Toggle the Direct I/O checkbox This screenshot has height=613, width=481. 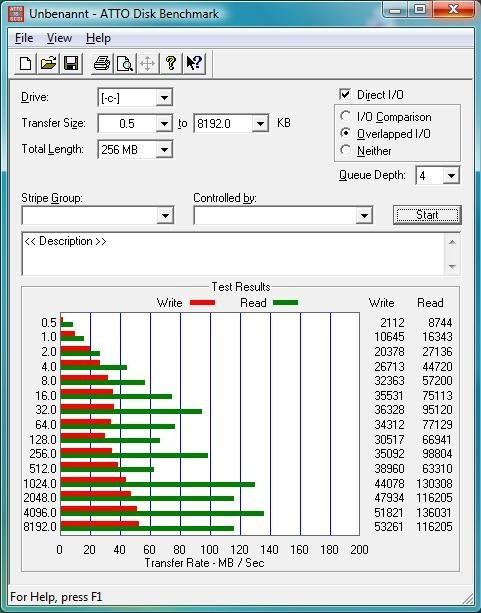click(345, 95)
